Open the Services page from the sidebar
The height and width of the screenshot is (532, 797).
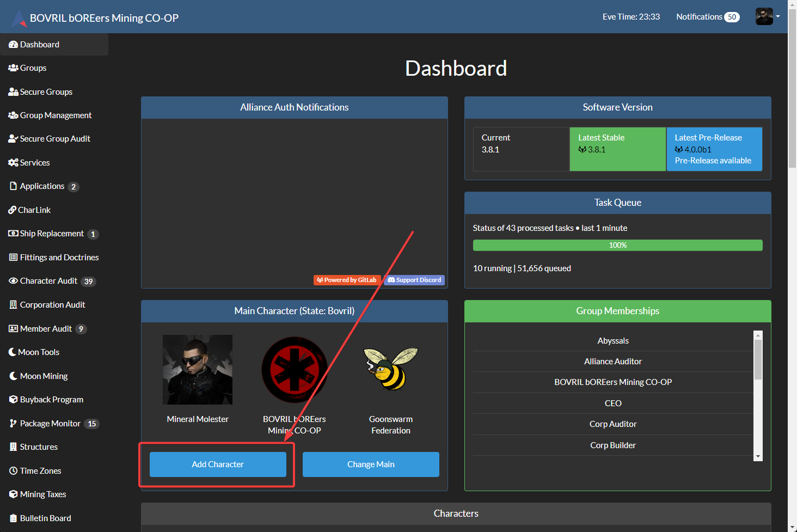click(x=34, y=162)
